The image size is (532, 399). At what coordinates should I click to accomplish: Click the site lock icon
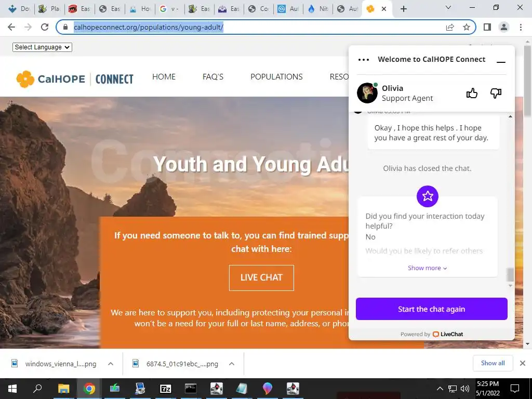point(65,27)
